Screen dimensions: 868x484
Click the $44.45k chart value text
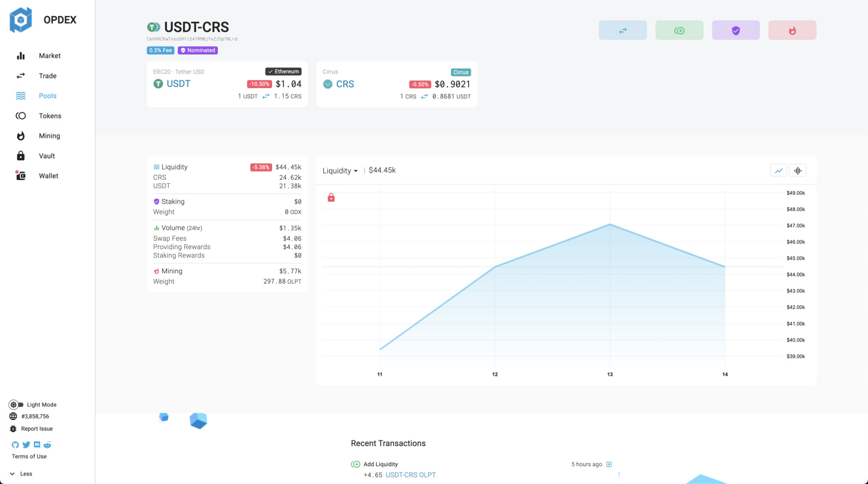coord(382,170)
